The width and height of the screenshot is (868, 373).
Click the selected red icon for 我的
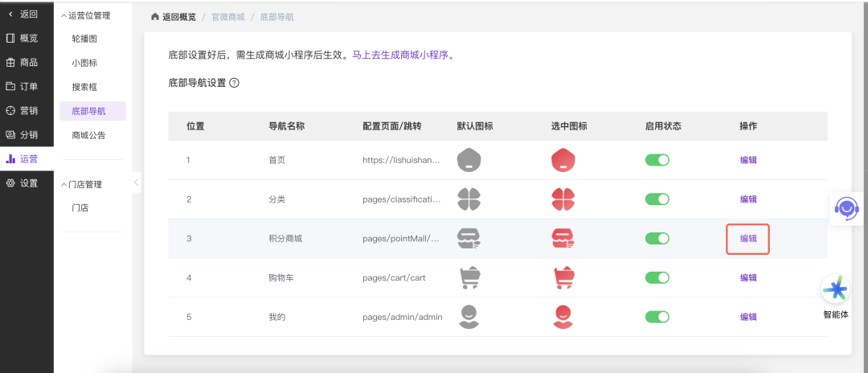pos(563,317)
